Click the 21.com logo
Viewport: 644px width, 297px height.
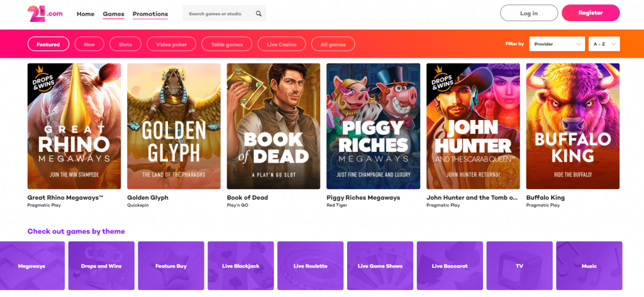click(x=45, y=14)
